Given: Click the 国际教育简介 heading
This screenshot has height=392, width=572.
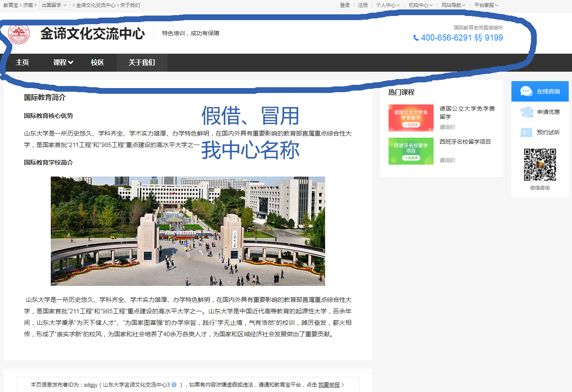Looking at the screenshot, I should 45,97.
